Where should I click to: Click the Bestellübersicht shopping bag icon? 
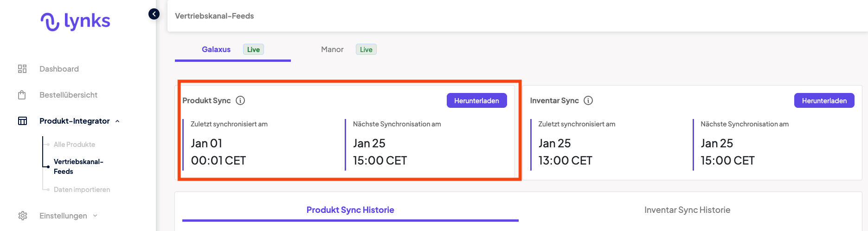22,95
